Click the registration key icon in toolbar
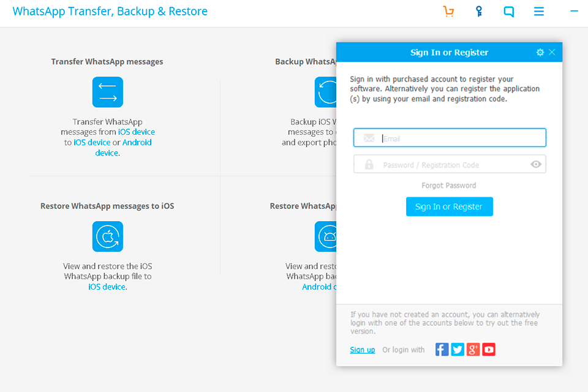Image resolution: width=588 pixels, height=392 pixels. [478, 11]
